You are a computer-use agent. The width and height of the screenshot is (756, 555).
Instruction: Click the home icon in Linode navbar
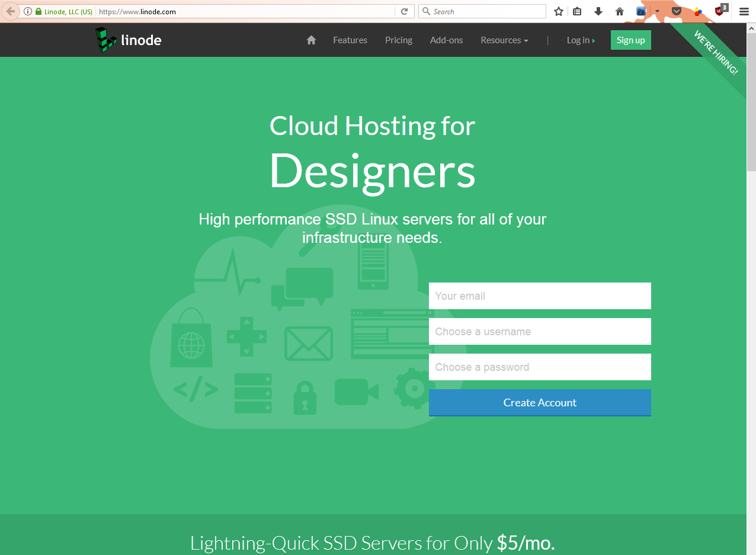311,40
